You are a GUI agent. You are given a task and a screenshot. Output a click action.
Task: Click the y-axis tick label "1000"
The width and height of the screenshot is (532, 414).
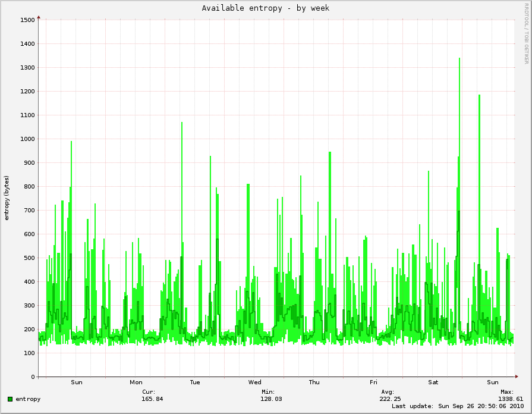27,139
